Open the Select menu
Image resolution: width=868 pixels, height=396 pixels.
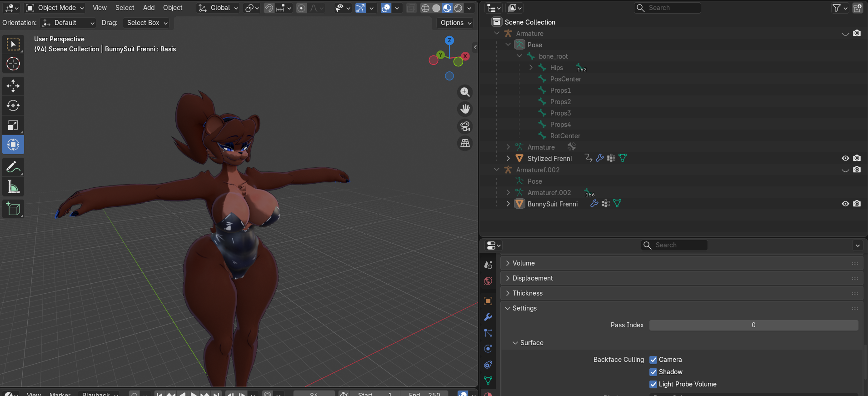[125, 8]
